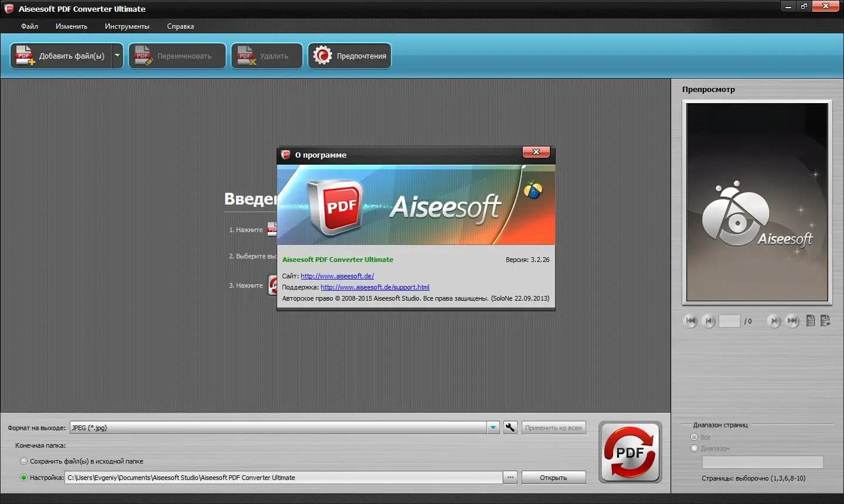
Task: Open the www.aiseesoft.de site link
Action: (x=338, y=276)
